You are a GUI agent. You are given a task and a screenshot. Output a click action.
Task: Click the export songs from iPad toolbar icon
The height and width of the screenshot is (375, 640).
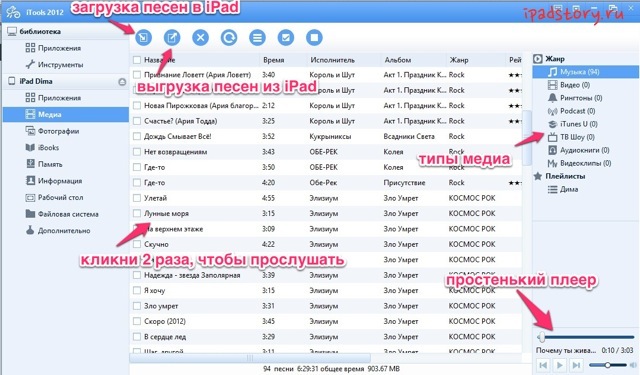(x=172, y=38)
